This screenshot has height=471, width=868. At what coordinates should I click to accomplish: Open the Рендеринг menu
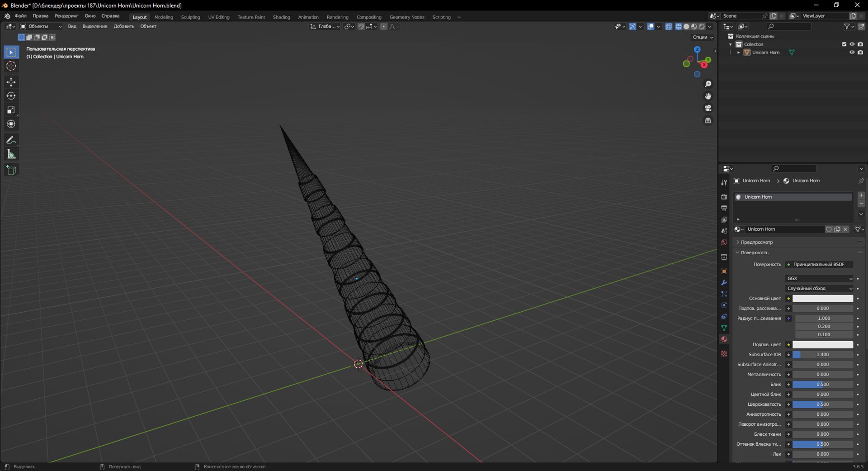point(66,16)
